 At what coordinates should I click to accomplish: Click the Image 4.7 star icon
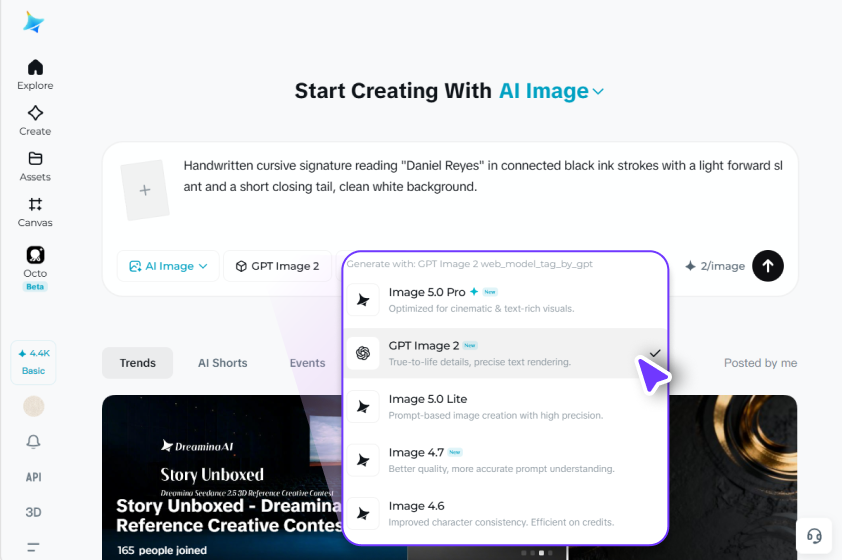coord(363,460)
